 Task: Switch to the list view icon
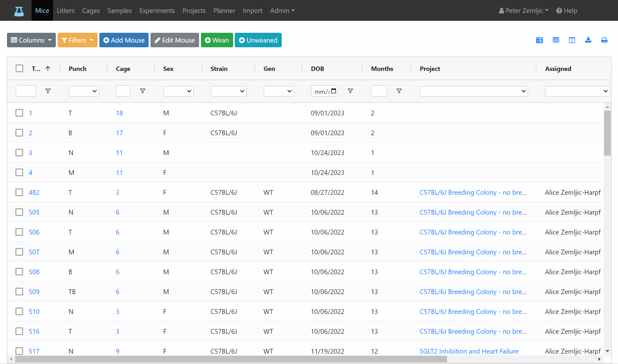click(x=539, y=40)
